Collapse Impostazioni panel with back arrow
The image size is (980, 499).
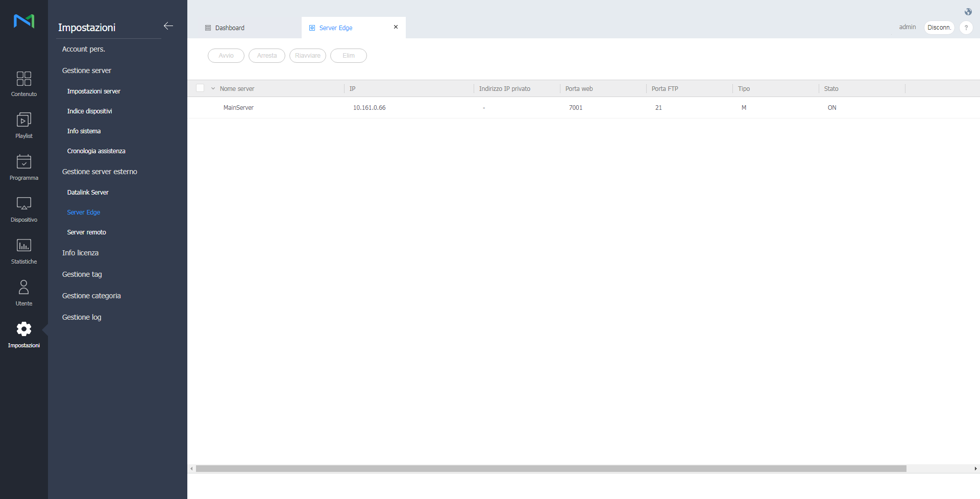(x=168, y=26)
